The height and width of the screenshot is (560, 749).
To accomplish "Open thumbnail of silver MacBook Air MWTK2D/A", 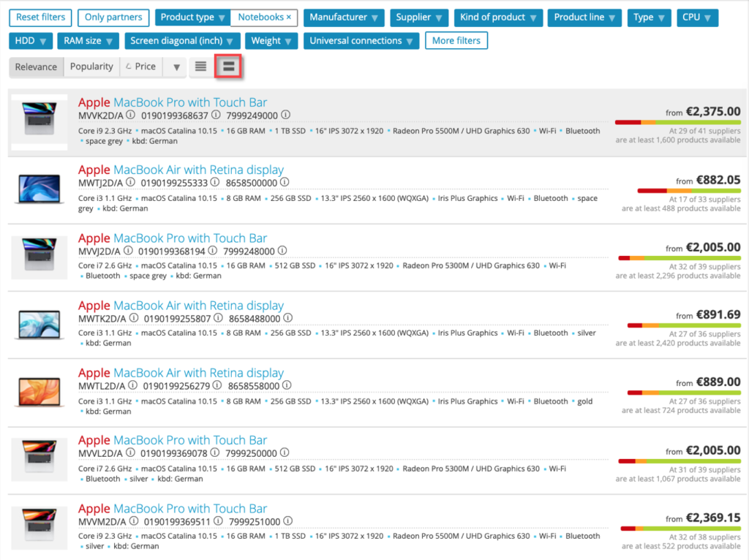I will [x=39, y=324].
